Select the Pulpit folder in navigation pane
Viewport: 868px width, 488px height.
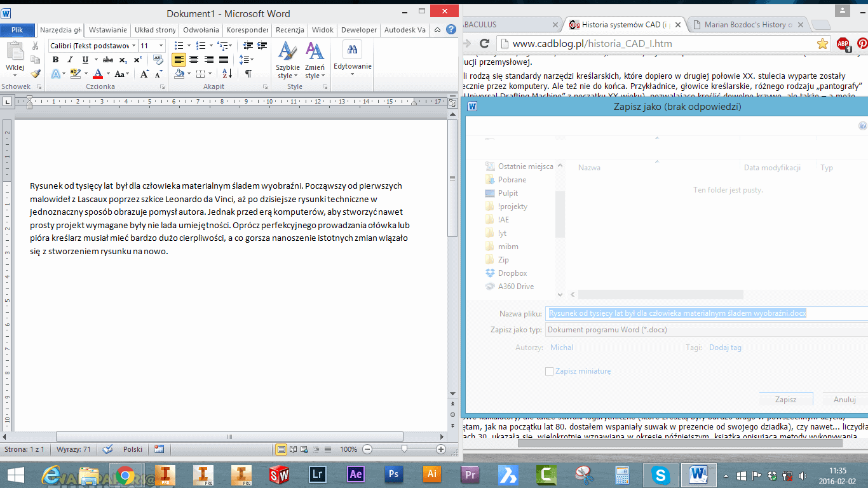(508, 193)
